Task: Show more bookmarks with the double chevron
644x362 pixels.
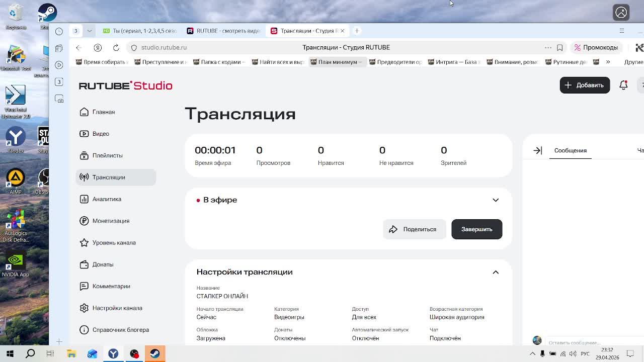Action: 608,62
